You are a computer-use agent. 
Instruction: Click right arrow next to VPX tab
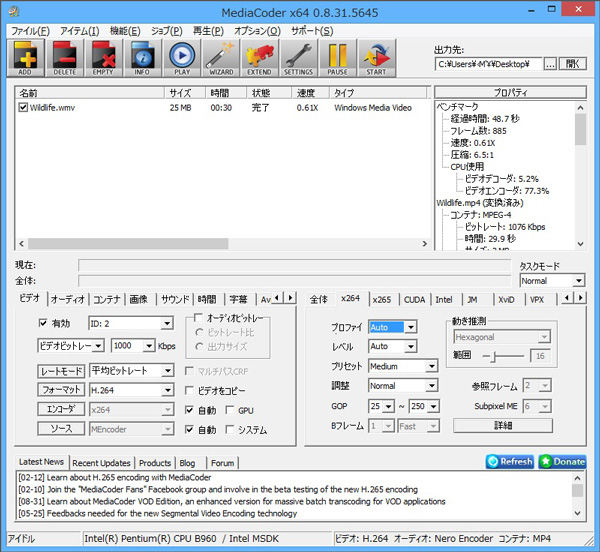pyautogui.click(x=580, y=298)
